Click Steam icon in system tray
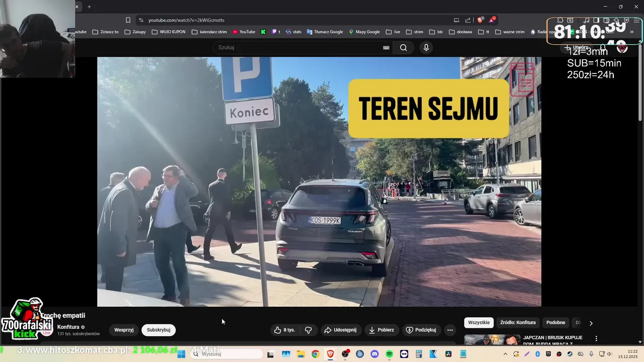Image resolution: width=644 pixels, height=362 pixels. (570, 354)
